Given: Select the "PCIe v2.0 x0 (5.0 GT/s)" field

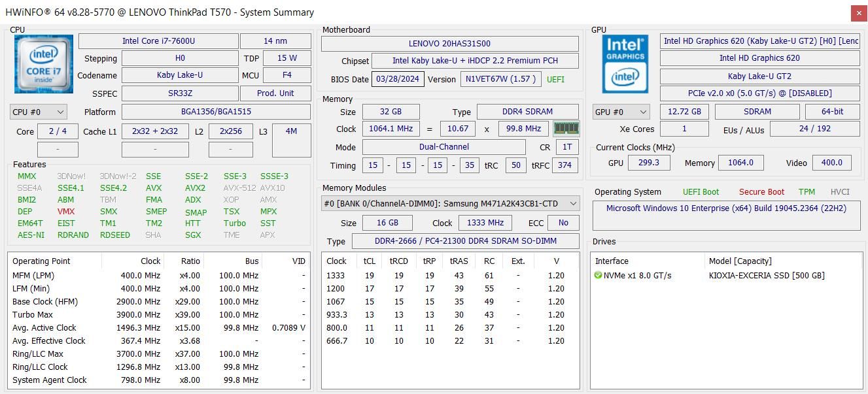Looking at the screenshot, I should 760,93.
